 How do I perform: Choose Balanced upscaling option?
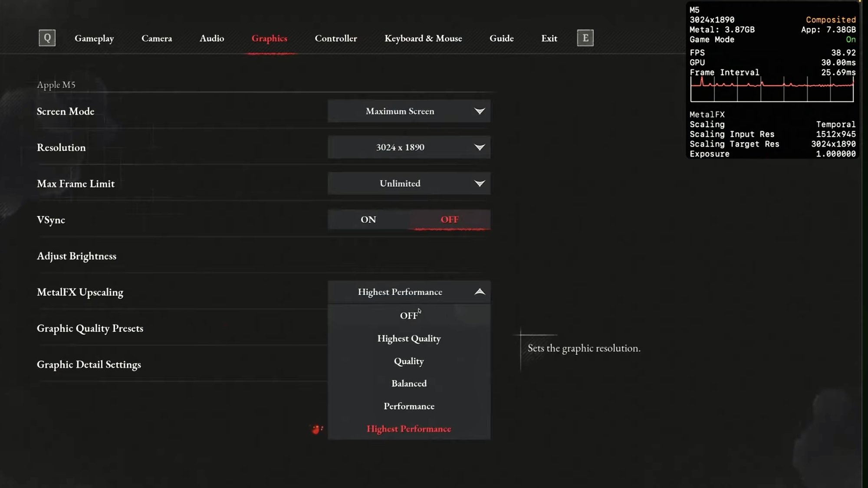[x=409, y=383]
